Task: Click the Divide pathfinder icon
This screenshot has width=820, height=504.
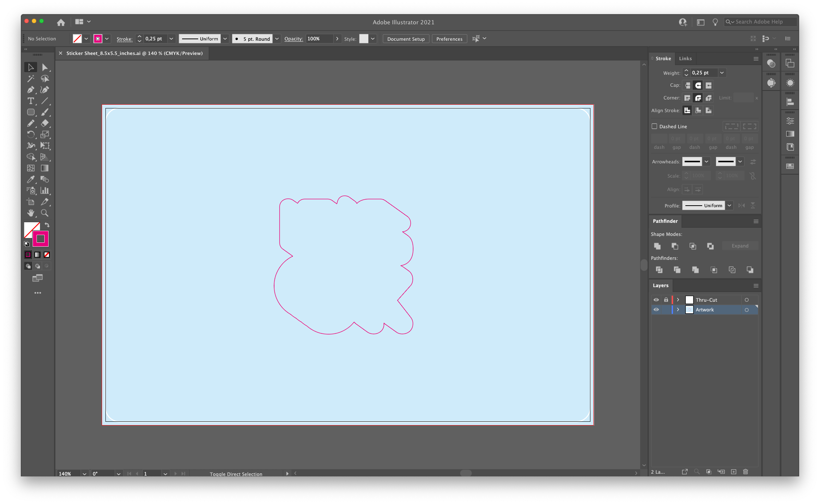Action: coord(659,270)
